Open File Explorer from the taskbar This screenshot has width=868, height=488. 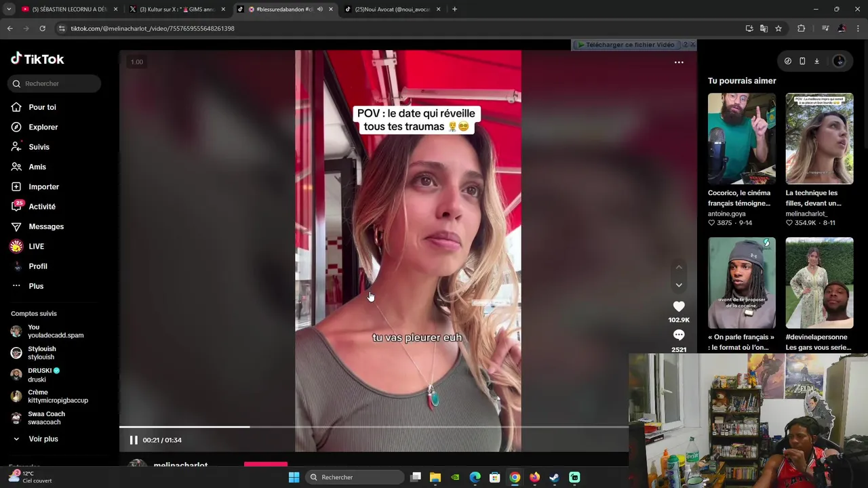click(435, 477)
